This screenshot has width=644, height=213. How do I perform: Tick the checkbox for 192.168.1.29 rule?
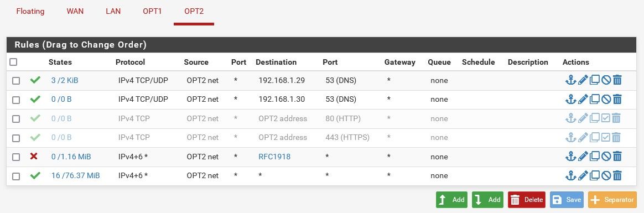tap(16, 81)
